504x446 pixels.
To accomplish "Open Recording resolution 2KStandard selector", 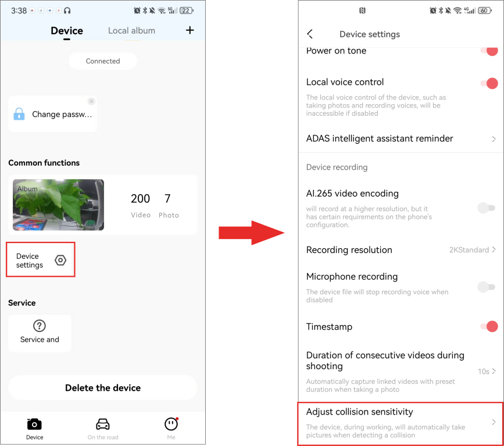I will (x=473, y=250).
